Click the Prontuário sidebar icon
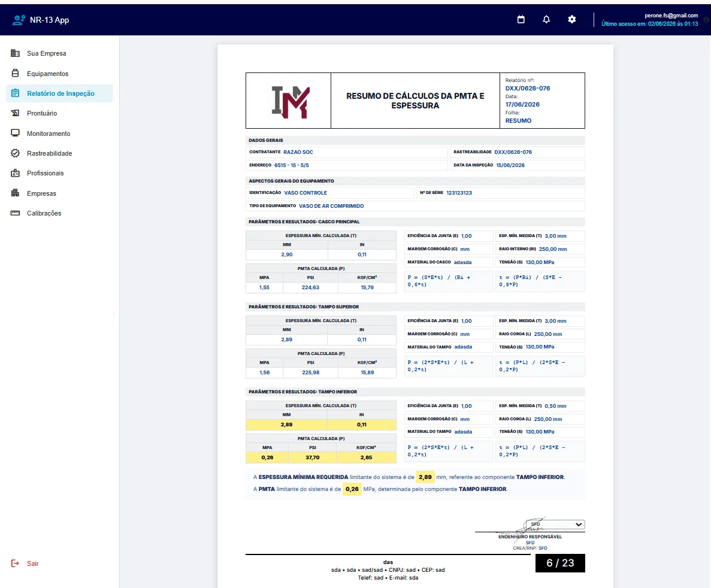The height and width of the screenshot is (588, 711). (15, 113)
